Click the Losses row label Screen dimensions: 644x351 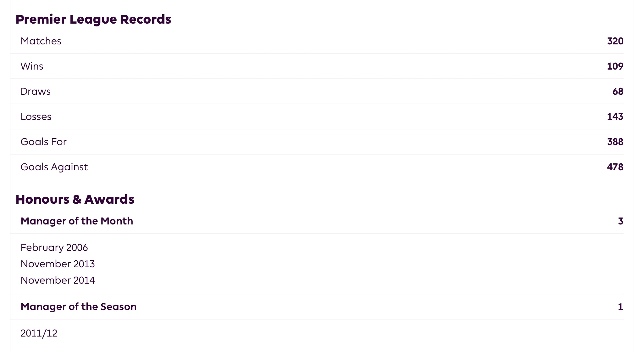pos(36,117)
